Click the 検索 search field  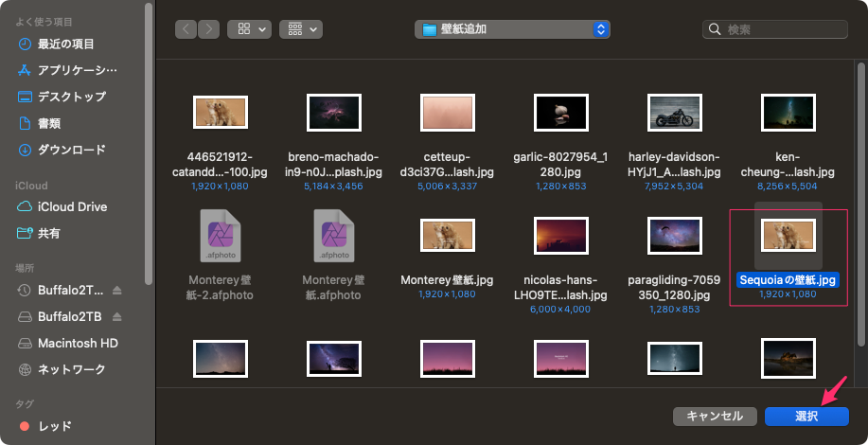(x=784, y=29)
